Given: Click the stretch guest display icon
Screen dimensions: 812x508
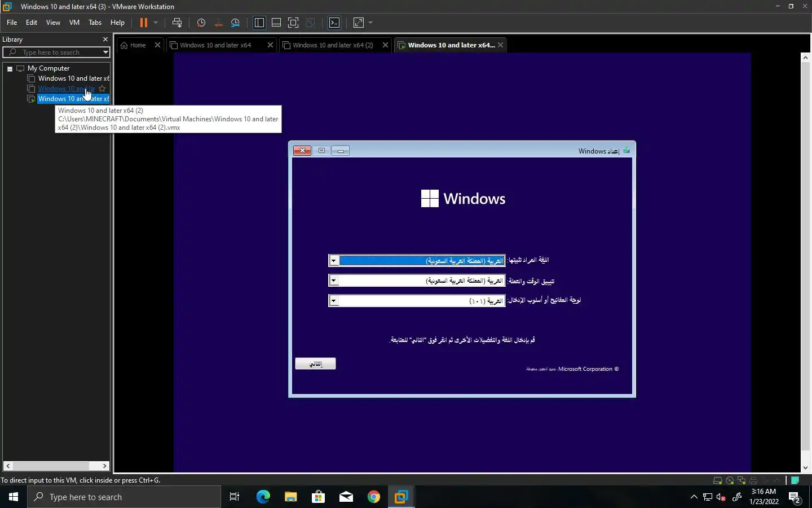Looking at the screenshot, I should 359,23.
